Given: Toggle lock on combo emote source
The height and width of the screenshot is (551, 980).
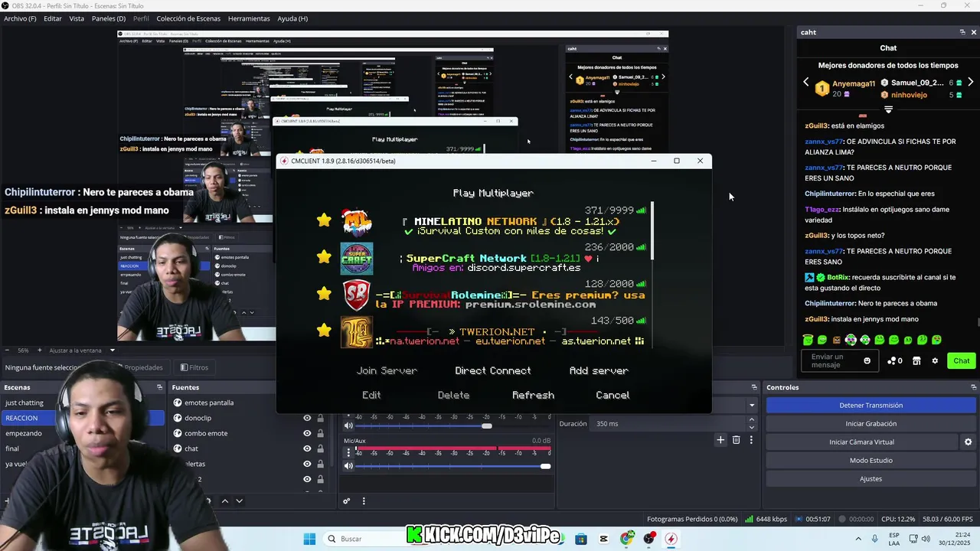Looking at the screenshot, I should click(322, 433).
